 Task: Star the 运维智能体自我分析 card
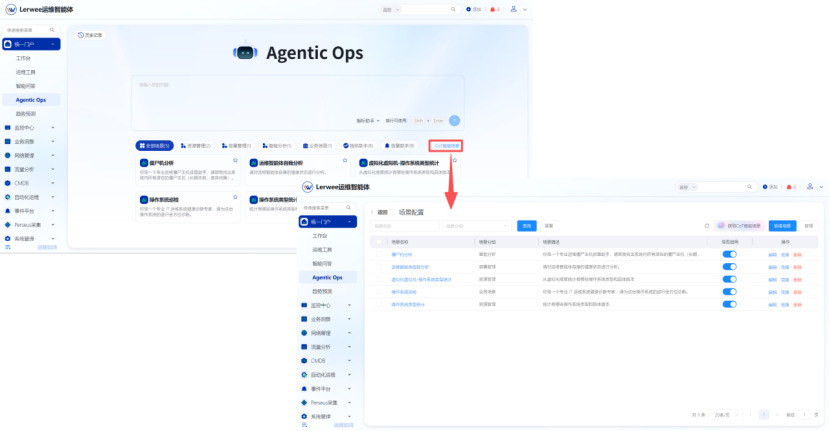pyautogui.click(x=345, y=160)
